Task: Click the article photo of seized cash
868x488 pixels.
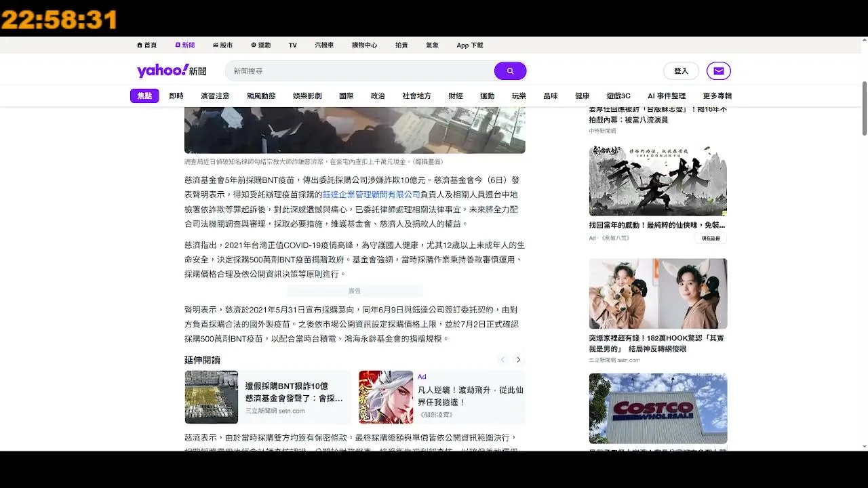Action: [x=355, y=129]
